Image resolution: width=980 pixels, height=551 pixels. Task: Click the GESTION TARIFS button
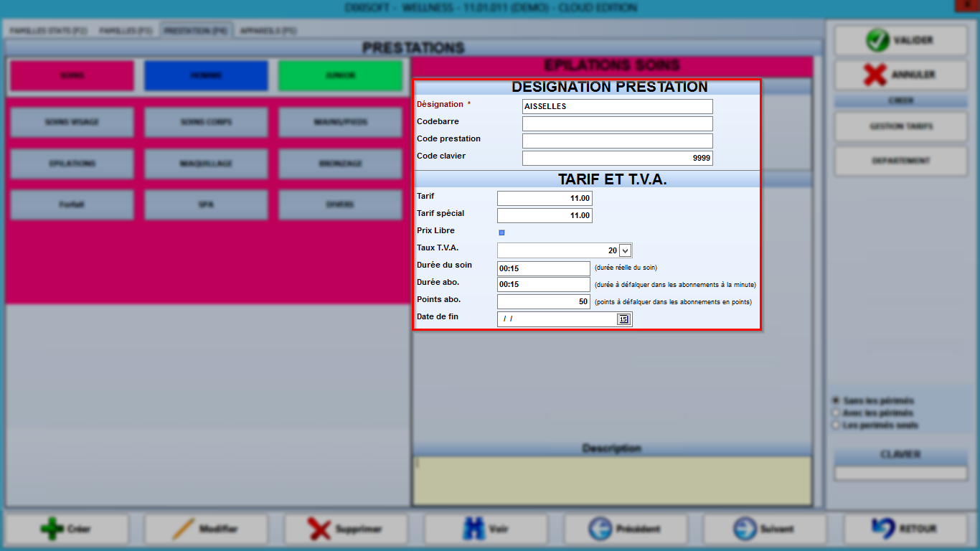tap(900, 126)
